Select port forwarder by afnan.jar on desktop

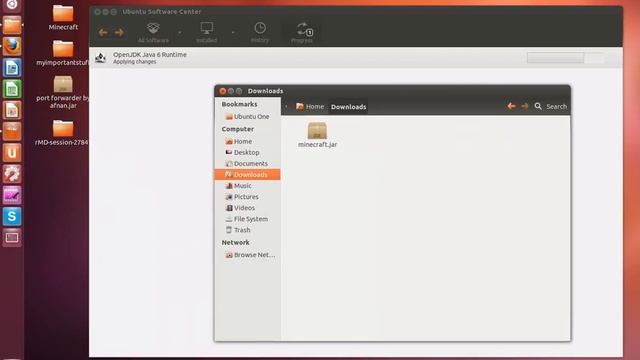pos(63,92)
